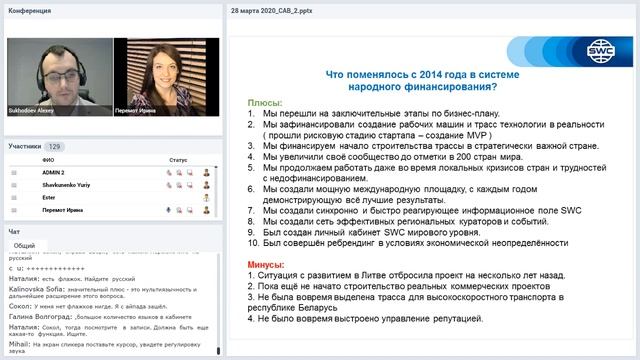This screenshot has width=640, height=360.
Task: Click the SWC globe logo on the slide
Action: 601,51
